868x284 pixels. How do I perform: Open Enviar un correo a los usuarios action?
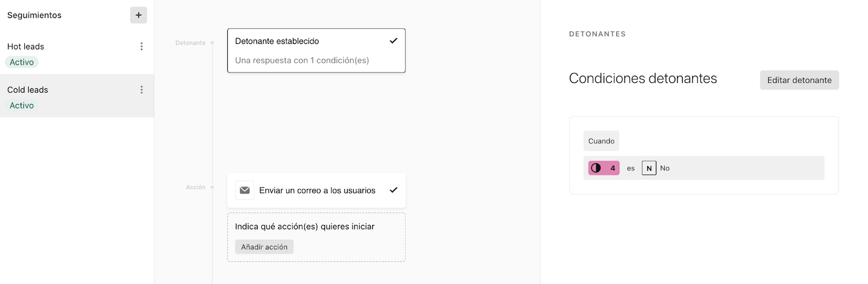pos(316,190)
